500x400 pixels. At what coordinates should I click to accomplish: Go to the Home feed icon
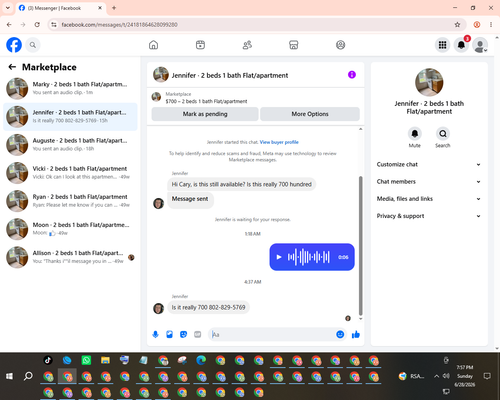(x=153, y=45)
